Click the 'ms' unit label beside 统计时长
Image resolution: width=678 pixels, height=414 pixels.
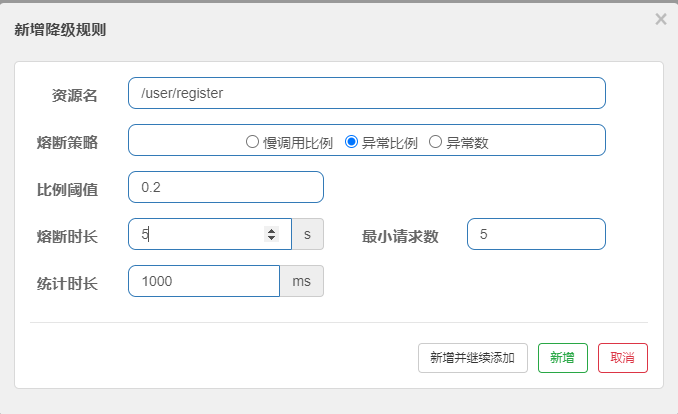[x=301, y=281]
